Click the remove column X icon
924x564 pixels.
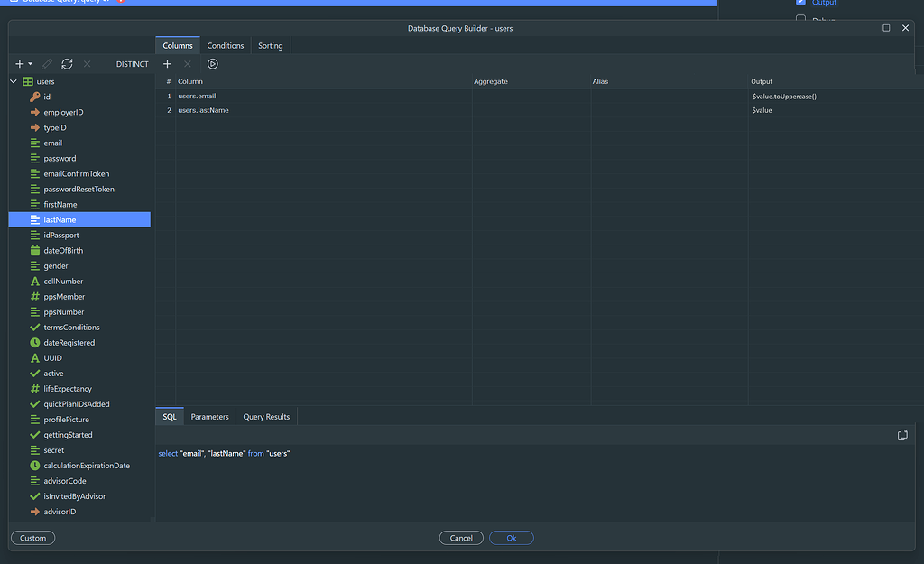click(x=188, y=64)
